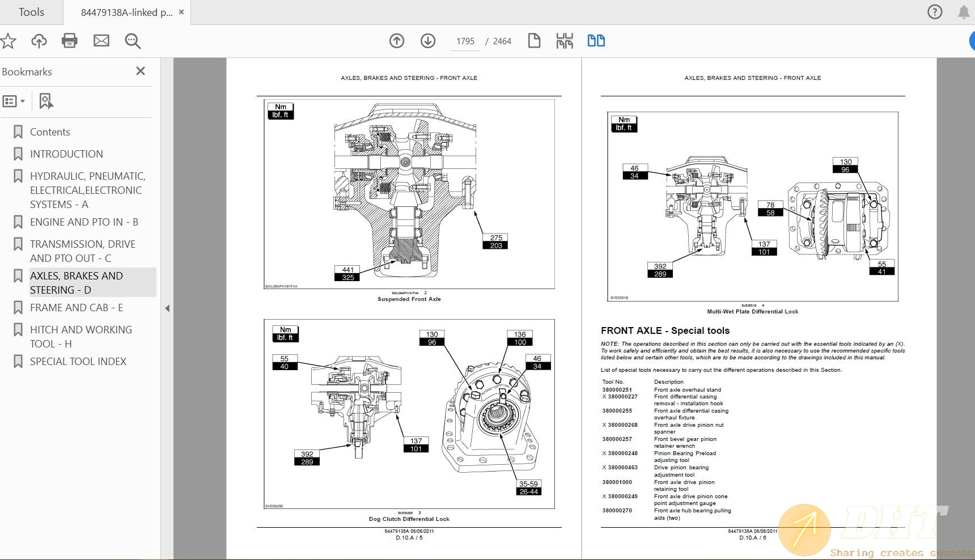Close the 84479138A-linked document tab
This screenshot has width=975, height=560.
coord(181,12)
